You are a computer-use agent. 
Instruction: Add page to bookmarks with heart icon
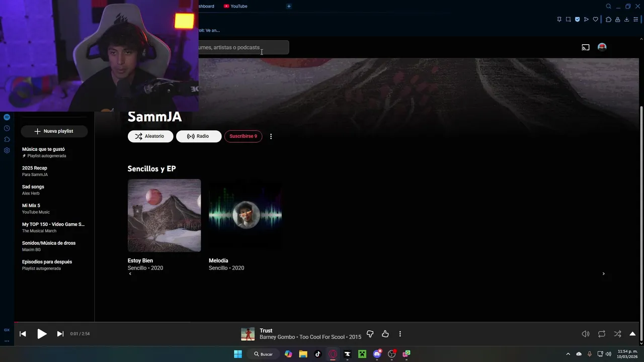(x=596, y=19)
